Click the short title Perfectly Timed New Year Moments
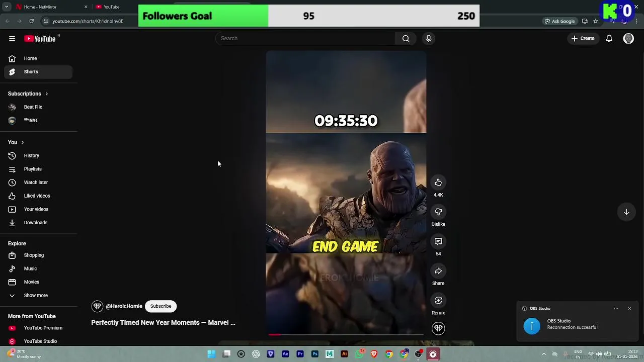Screen dimensions: 644x362 (163, 323)
